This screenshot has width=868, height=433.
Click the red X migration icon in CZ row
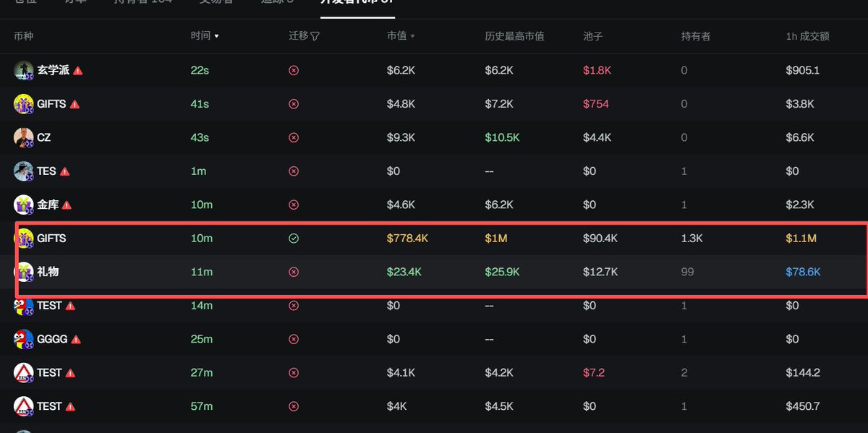pyautogui.click(x=294, y=137)
